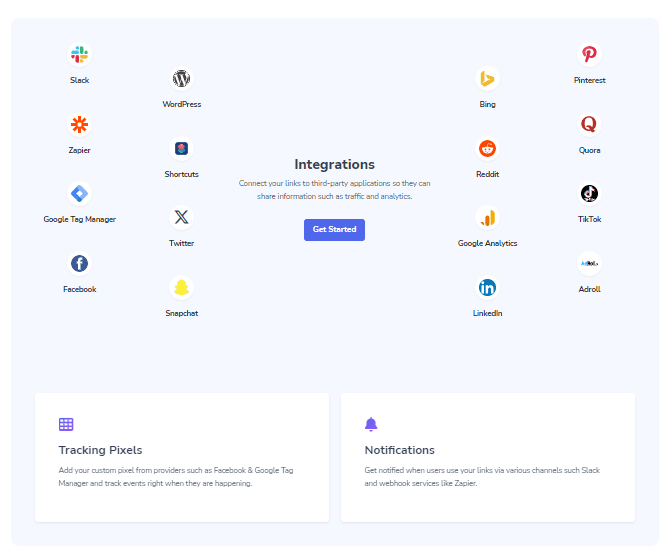Select the Quora icon
This screenshot has width=666, height=558.
coord(589,124)
